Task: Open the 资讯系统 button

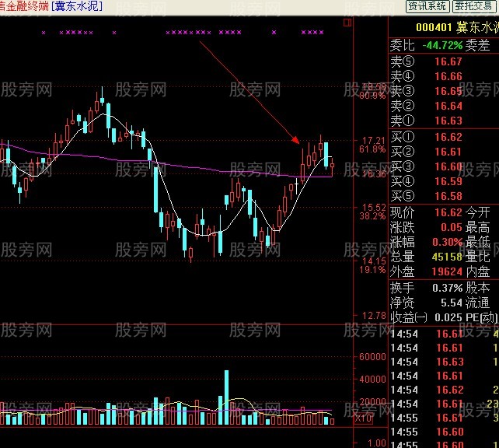Action: pos(427,6)
